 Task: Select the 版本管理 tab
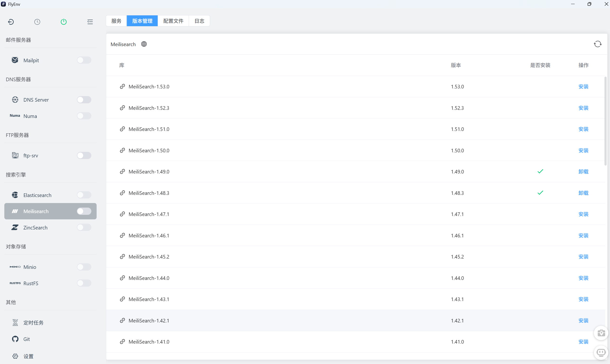pos(142,21)
